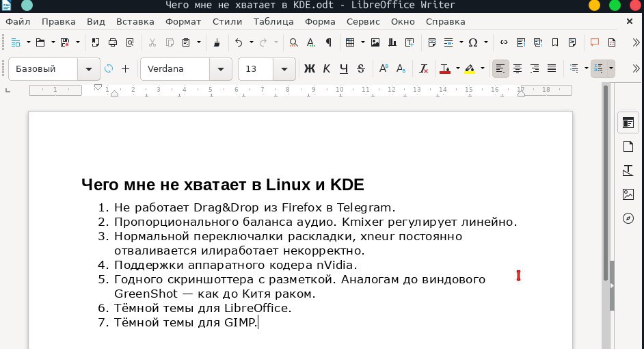This screenshot has height=349, width=644.
Task: Insert special character Omega symbol
Action: pyautogui.click(x=473, y=42)
